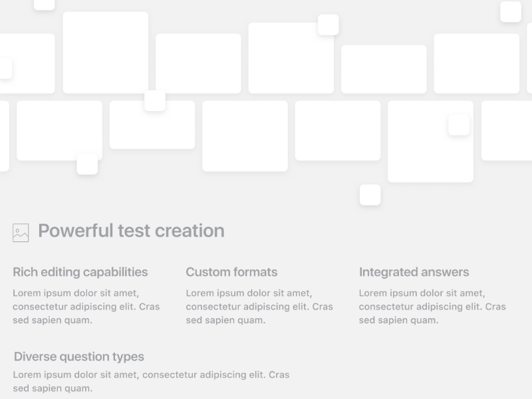Image resolution: width=532 pixels, height=399 pixels.
Task: Select the "Integrated answers" feature title
Action: pos(414,272)
